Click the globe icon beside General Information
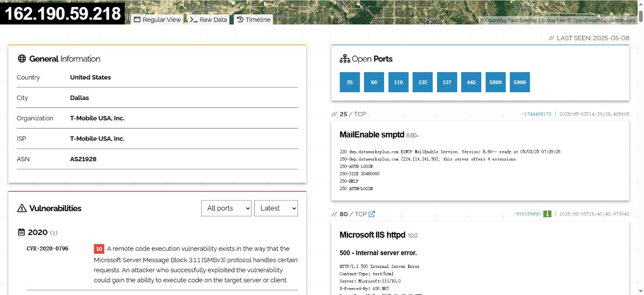 coord(22,59)
